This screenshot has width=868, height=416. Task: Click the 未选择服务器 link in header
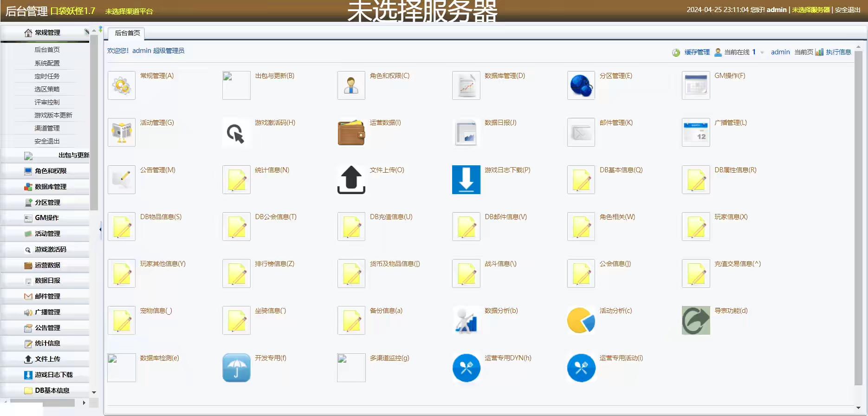pos(810,10)
